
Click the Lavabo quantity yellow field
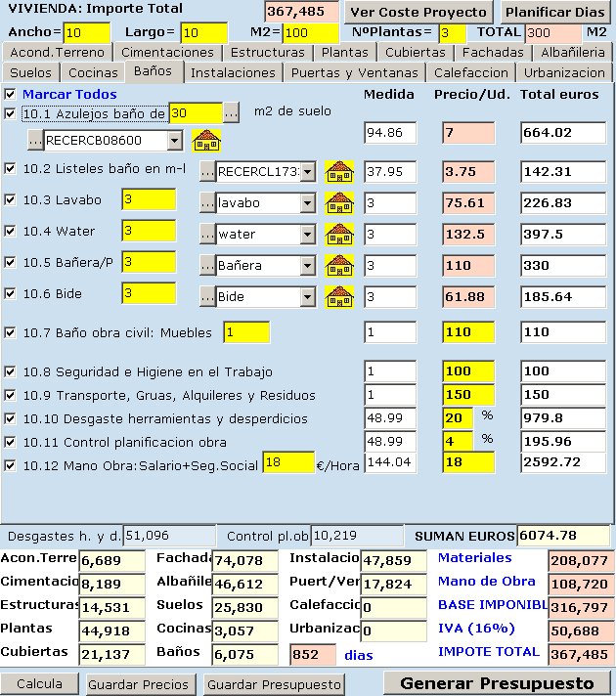[x=149, y=198]
